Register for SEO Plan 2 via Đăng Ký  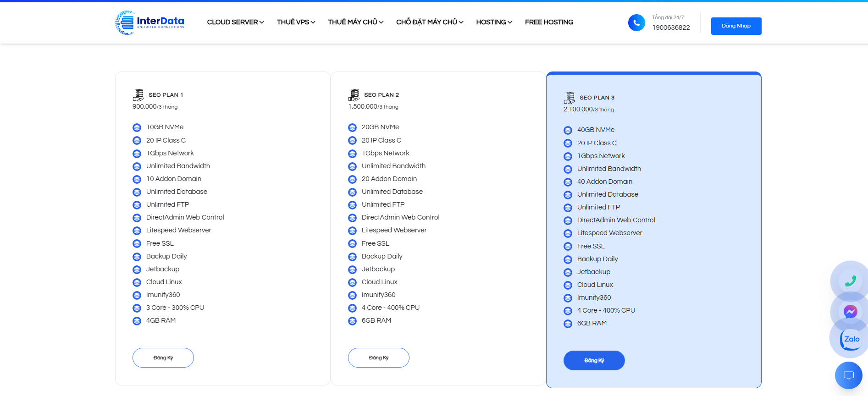coord(379,357)
